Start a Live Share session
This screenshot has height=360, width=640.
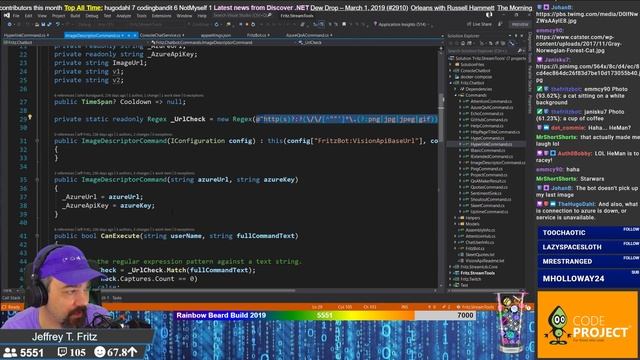pyautogui.click(x=479, y=24)
